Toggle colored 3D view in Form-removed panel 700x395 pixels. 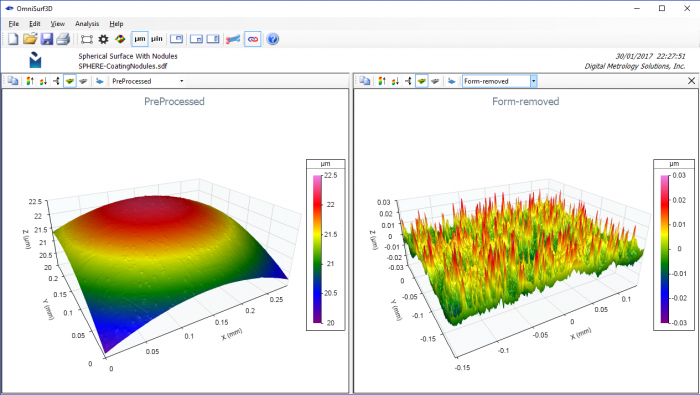point(421,81)
